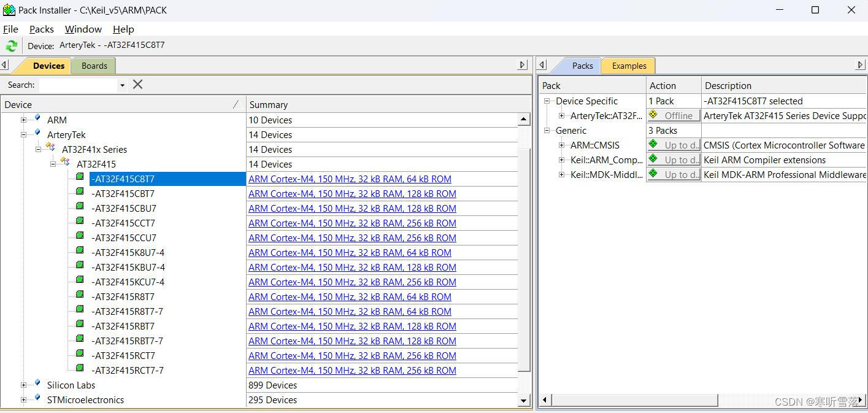The width and height of the screenshot is (868, 413).
Task: Click left pane scroll-left tab arrow
Action: point(4,65)
